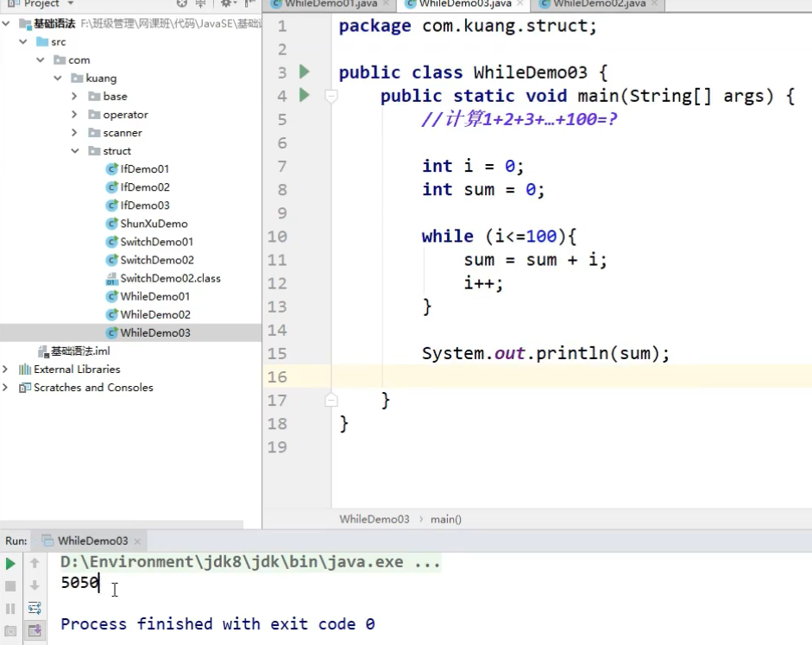Click WhileDemo03 in the breadcrumb bar

point(375,519)
